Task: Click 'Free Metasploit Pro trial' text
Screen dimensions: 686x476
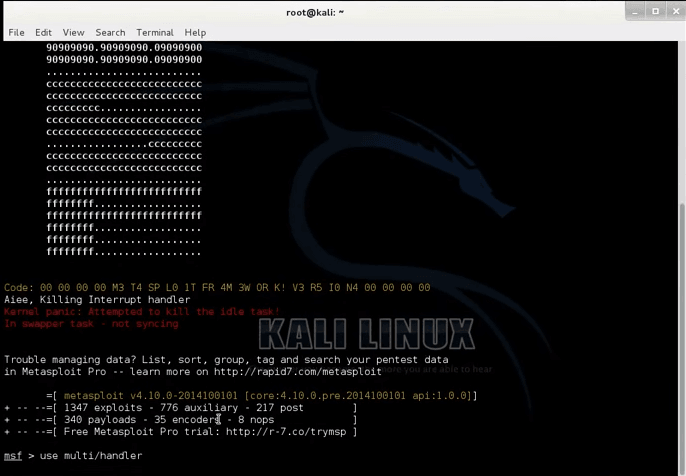Action: click(143, 432)
